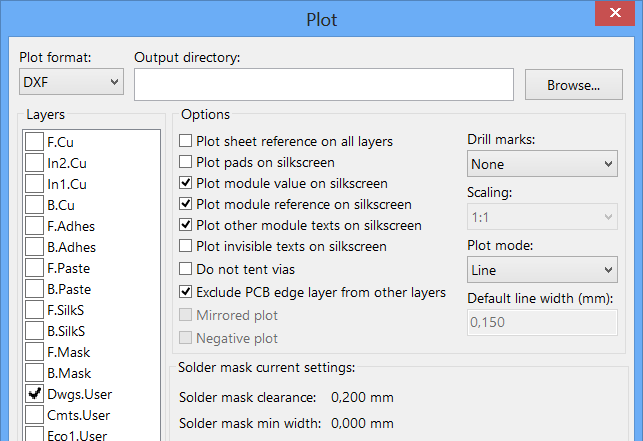The width and height of the screenshot is (643, 441).
Task: Enable the B.Cu layer for plotting
Action: [34, 205]
